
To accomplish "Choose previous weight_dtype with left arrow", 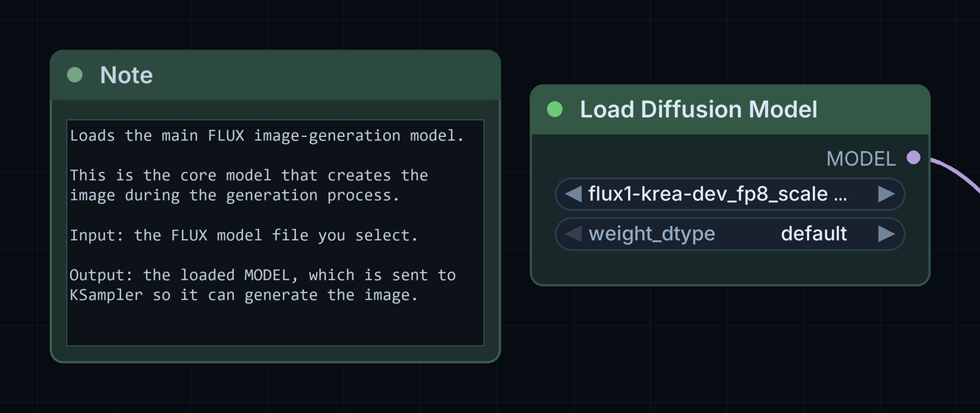I will click(574, 234).
